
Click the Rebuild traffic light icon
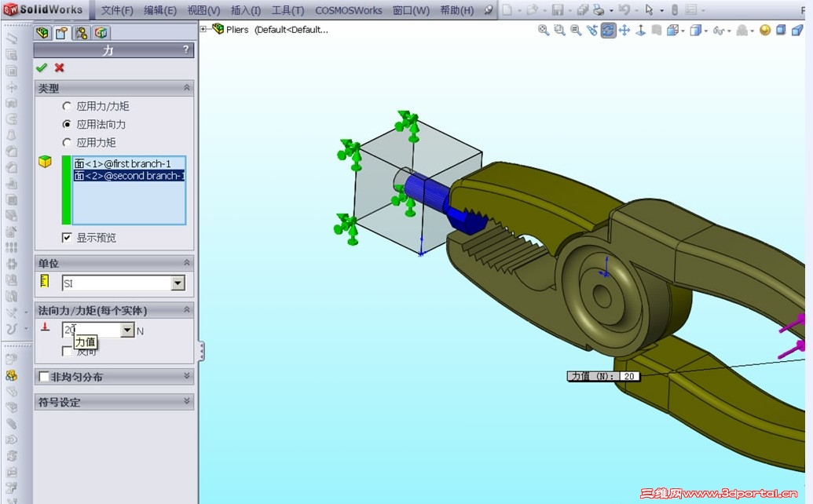(675, 10)
